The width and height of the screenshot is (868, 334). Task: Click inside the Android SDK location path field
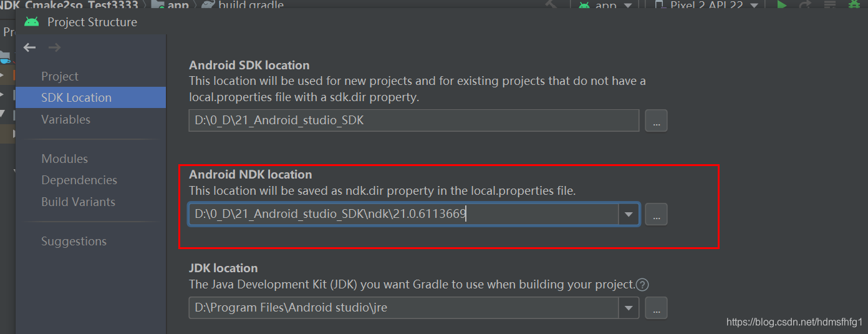pos(414,120)
